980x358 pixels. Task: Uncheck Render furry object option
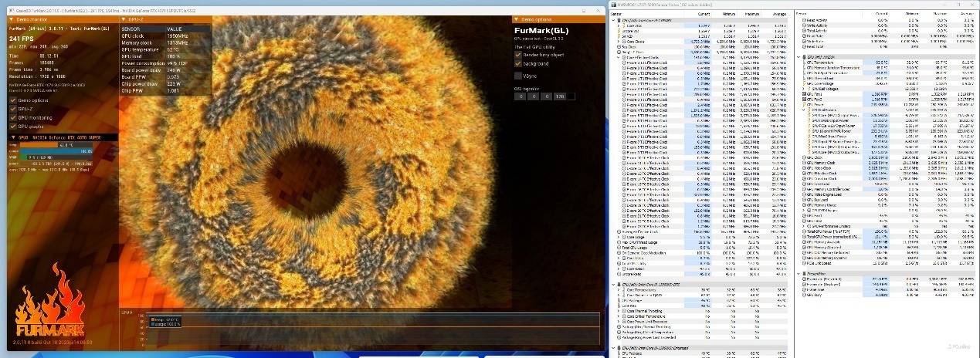pos(518,54)
